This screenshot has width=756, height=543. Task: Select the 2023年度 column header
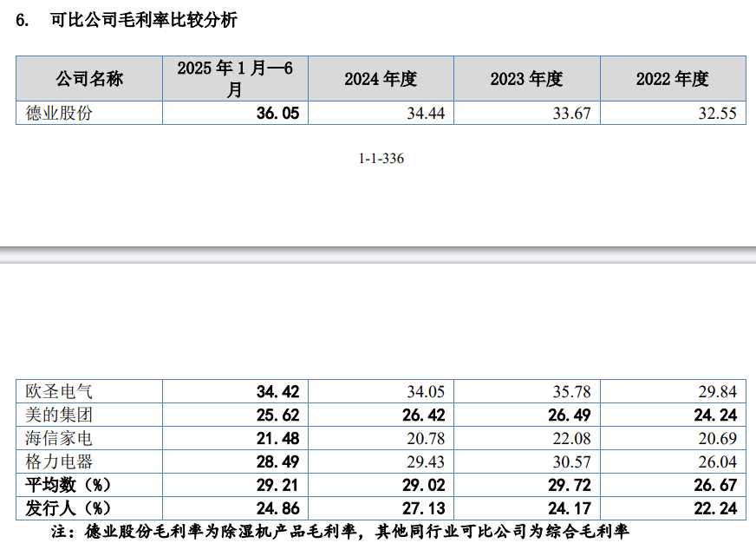click(527, 79)
